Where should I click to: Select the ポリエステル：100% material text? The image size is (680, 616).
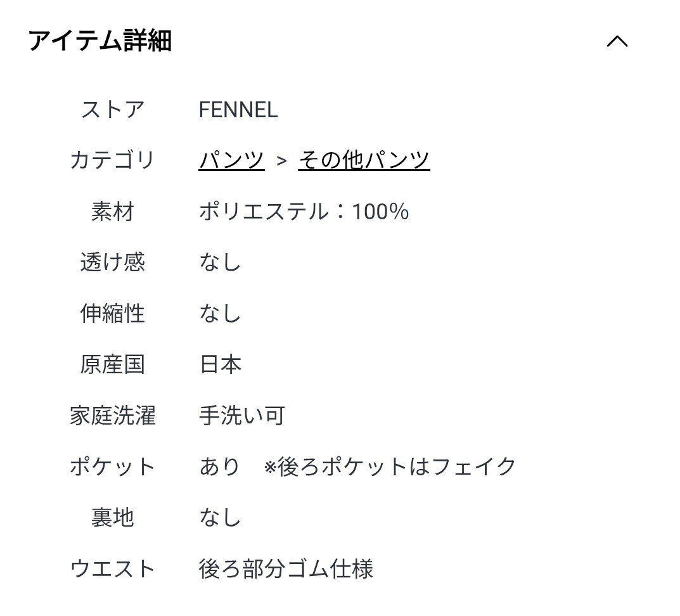pyautogui.click(x=304, y=212)
